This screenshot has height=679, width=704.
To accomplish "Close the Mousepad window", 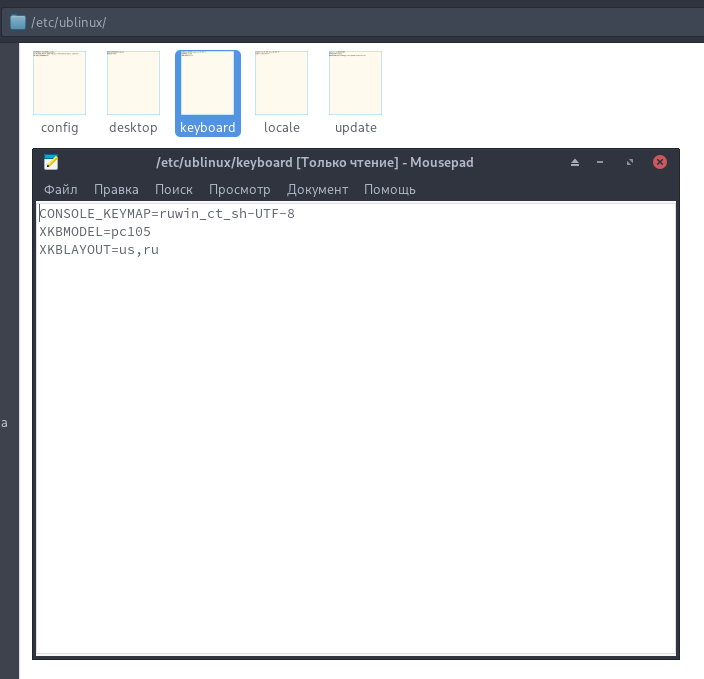I will click(x=660, y=162).
